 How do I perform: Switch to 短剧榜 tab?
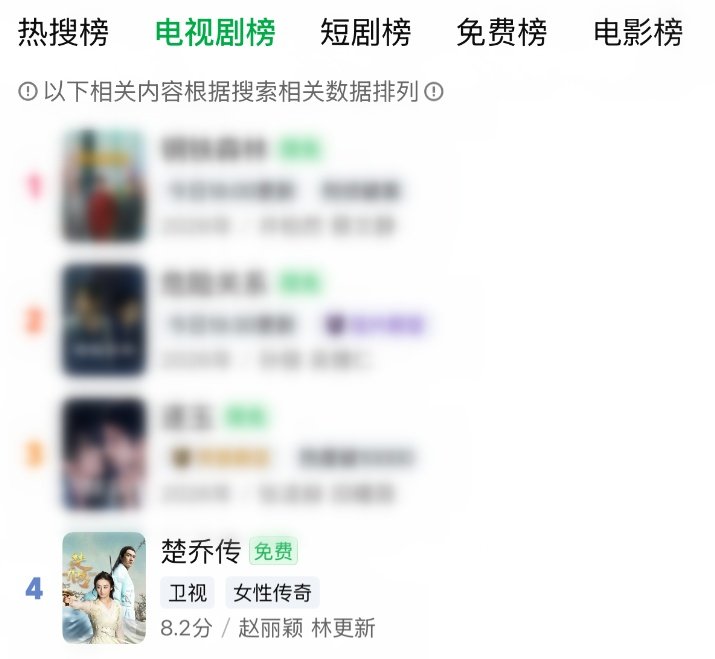point(366,33)
